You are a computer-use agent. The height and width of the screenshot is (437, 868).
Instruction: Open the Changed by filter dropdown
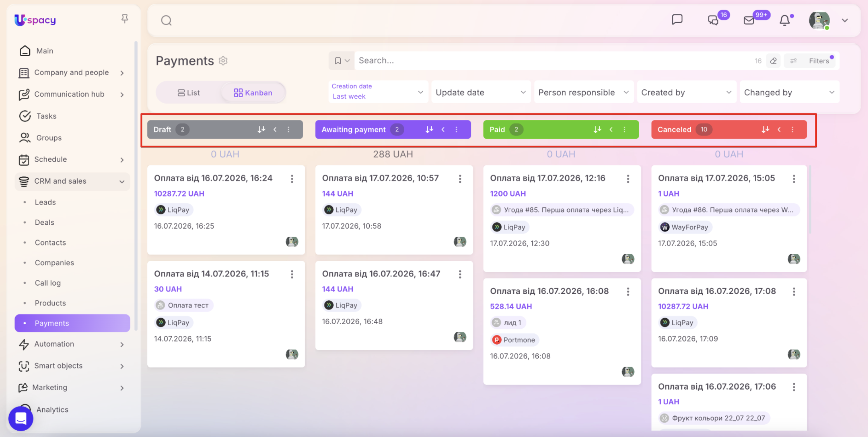pyautogui.click(x=789, y=92)
